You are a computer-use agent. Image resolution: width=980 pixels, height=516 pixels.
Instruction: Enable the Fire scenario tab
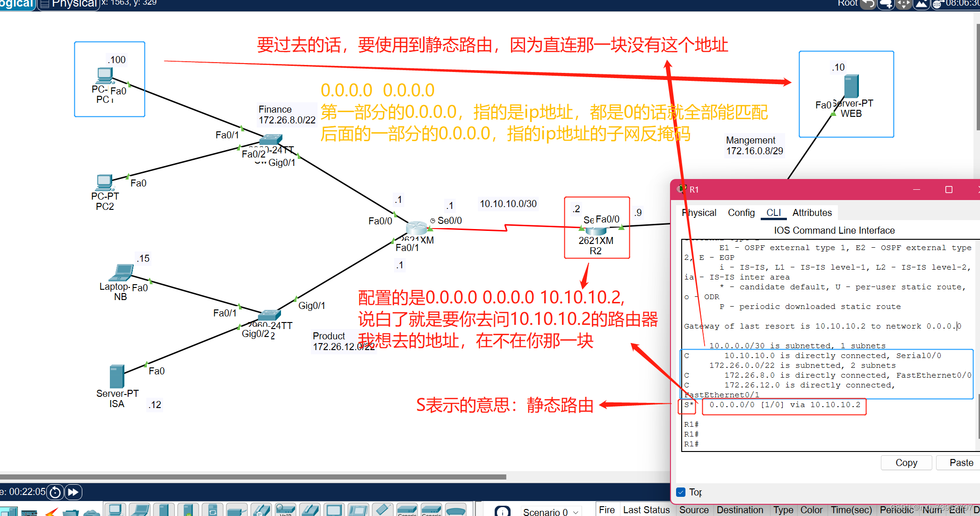(606, 509)
